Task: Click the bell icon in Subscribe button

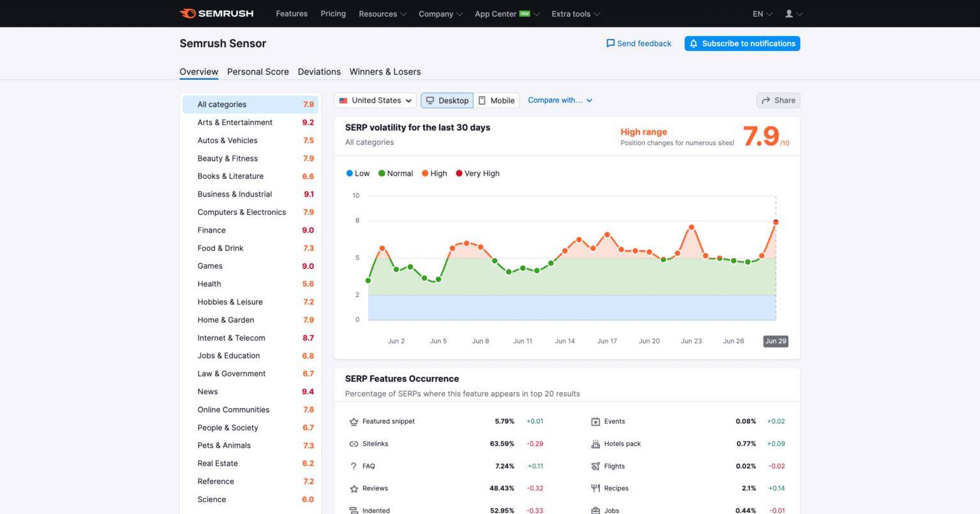Action: click(x=694, y=43)
